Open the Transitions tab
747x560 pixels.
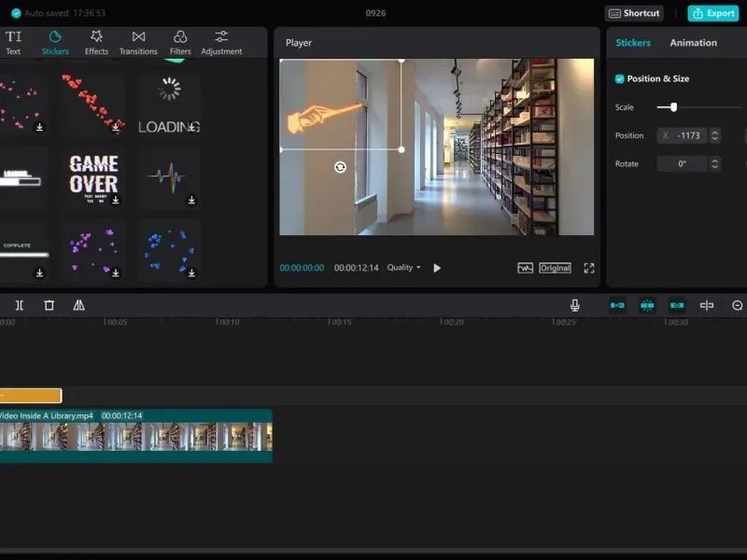pos(138,42)
